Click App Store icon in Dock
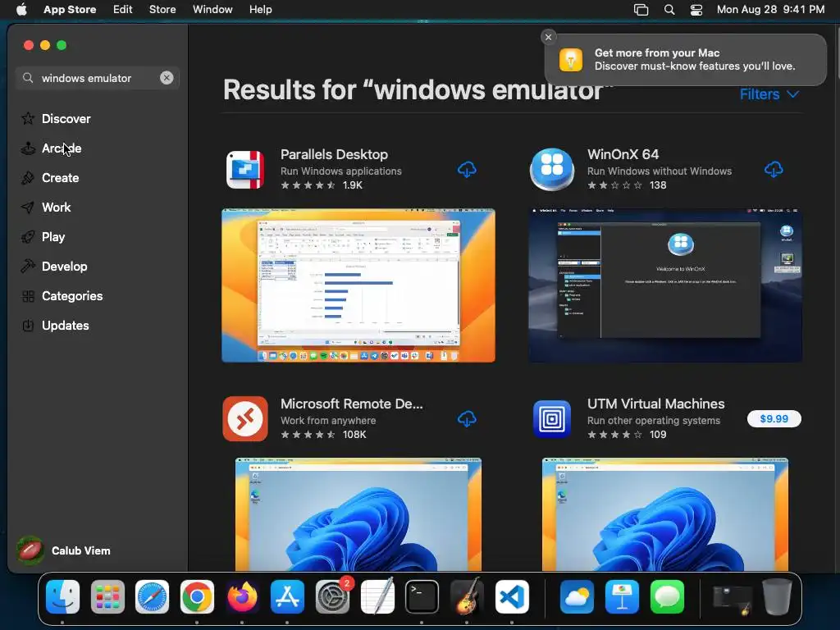 (287, 597)
